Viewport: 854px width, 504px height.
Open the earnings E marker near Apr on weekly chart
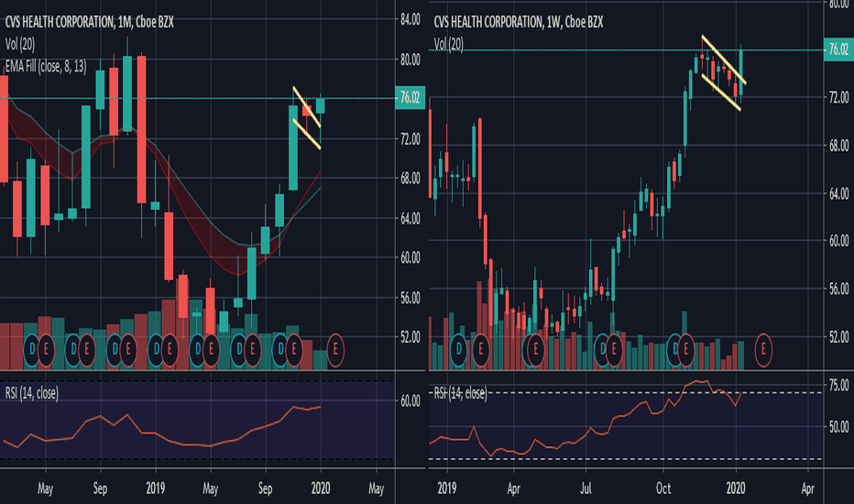click(535, 349)
